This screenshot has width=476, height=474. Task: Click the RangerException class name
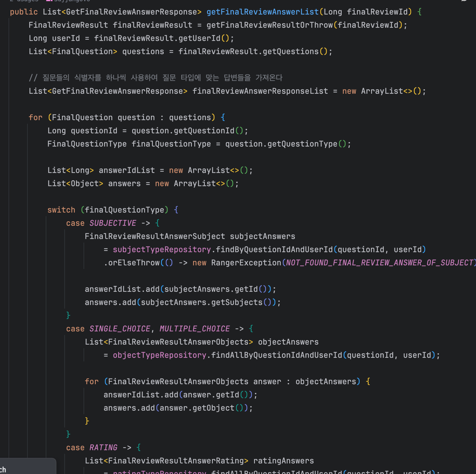246,263
